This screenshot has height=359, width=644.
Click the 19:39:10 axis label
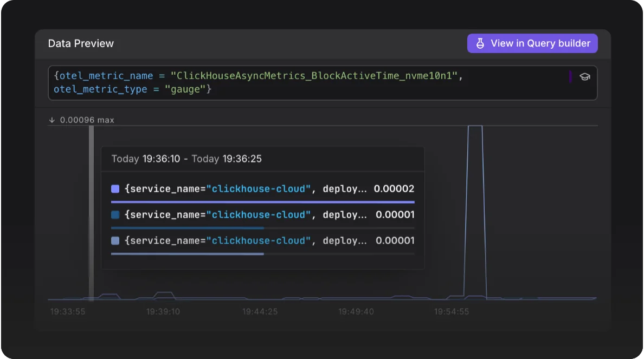[163, 311]
